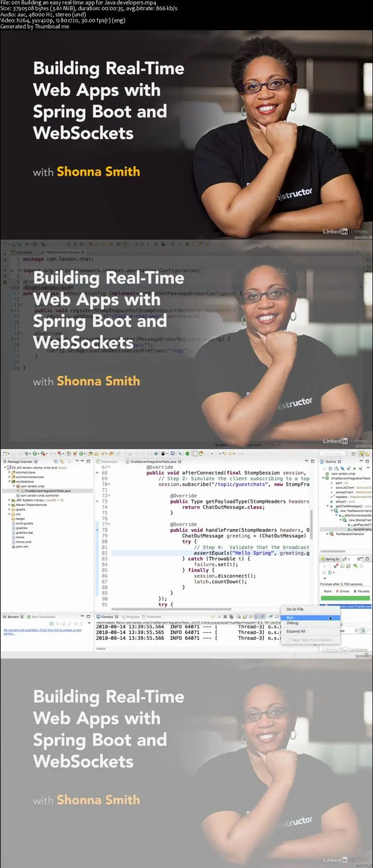Open the Open Perspective icon
Screen dimensions: 373x868
point(353,453)
